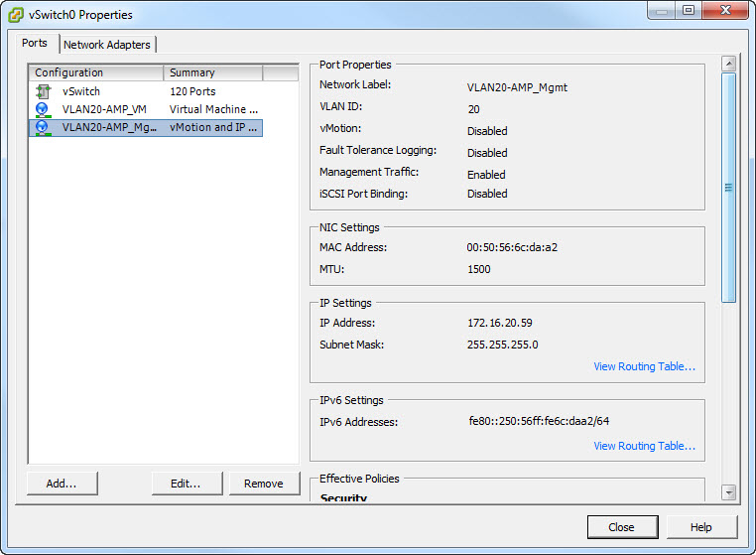The height and width of the screenshot is (555, 756).
Task: Click the VLAN20-AMP_VM port group globe icon
Action: (43, 109)
